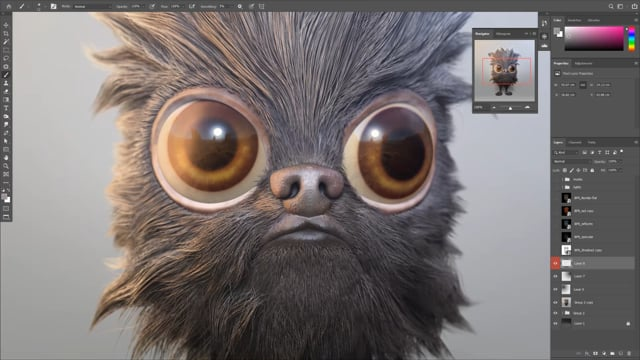The image size is (640, 360).
Task: Expand the Group 2 folder
Action: [x=562, y=313]
